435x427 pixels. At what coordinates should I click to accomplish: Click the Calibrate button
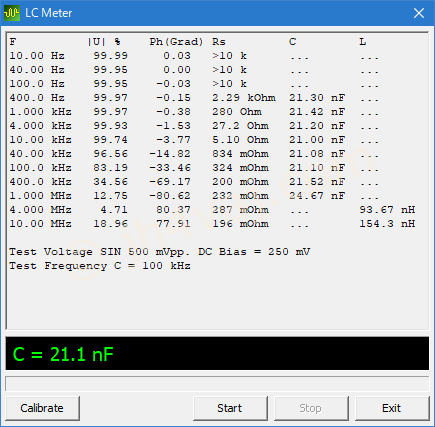click(x=42, y=408)
